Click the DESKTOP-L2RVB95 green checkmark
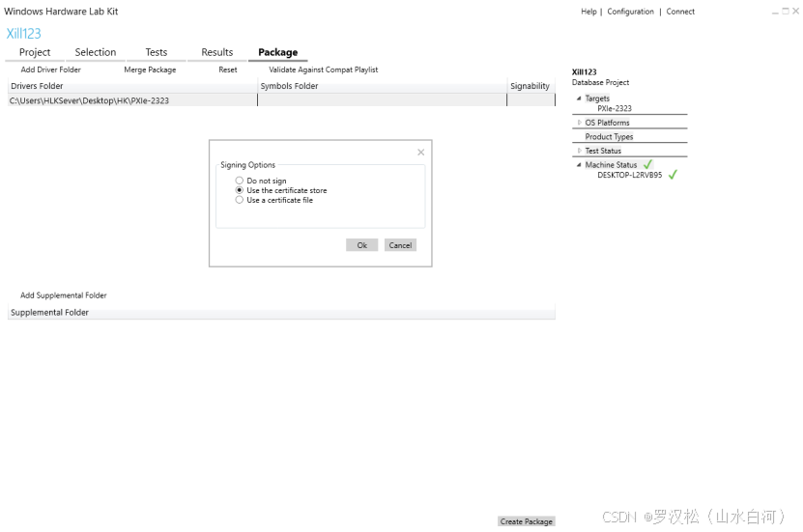This screenshot has height=532, width=803. pos(673,175)
